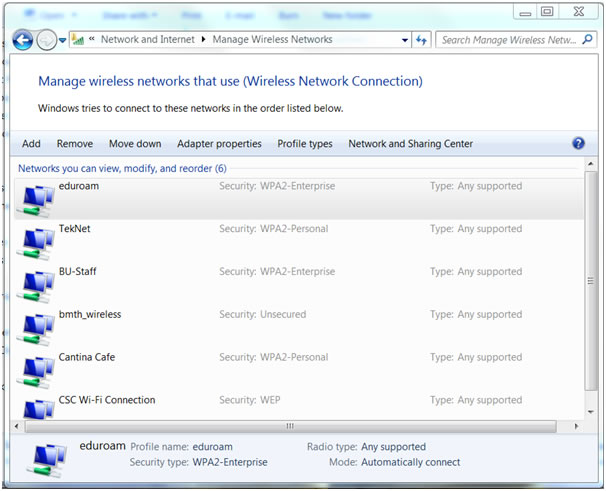Collapse the 'Networks you can view' group header
This screenshot has width=606, height=491.
[x=122, y=169]
